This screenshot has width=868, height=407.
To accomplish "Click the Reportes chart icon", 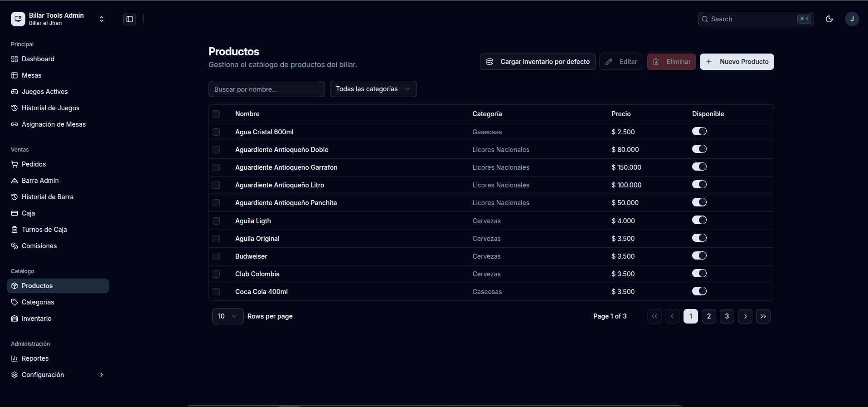I will [15, 358].
